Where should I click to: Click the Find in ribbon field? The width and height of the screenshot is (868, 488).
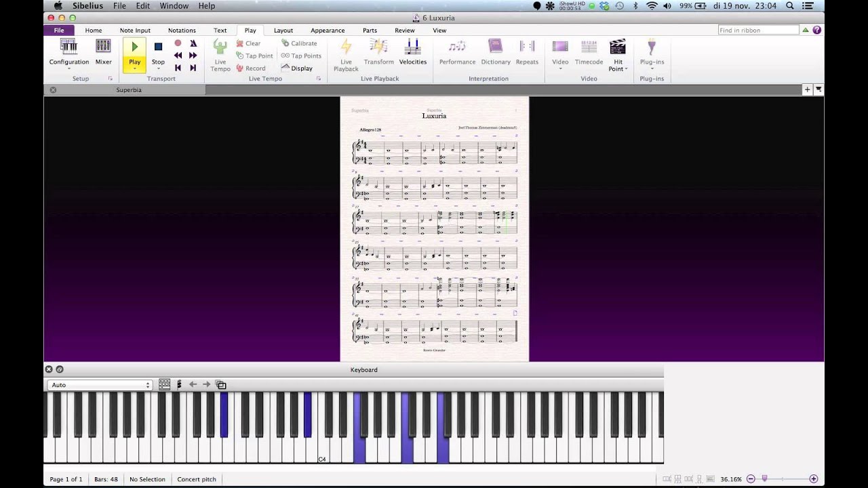pyautogui.click(x=759, y=30)
